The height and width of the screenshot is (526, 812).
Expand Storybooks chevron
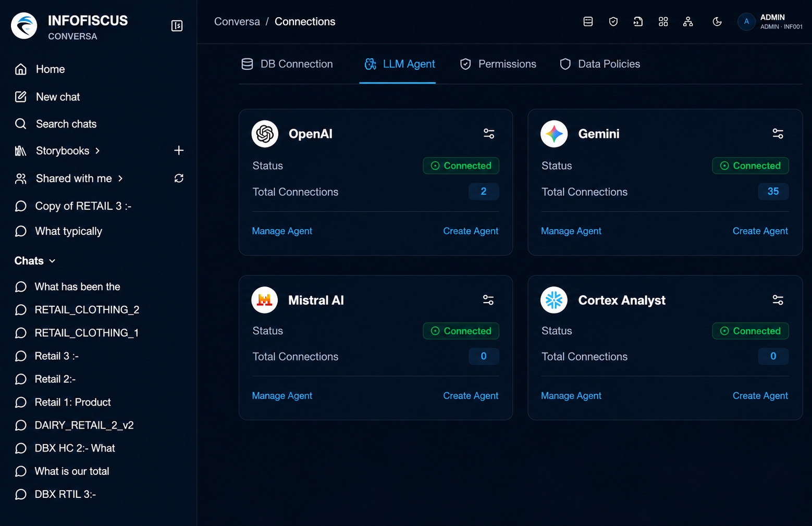97,151
